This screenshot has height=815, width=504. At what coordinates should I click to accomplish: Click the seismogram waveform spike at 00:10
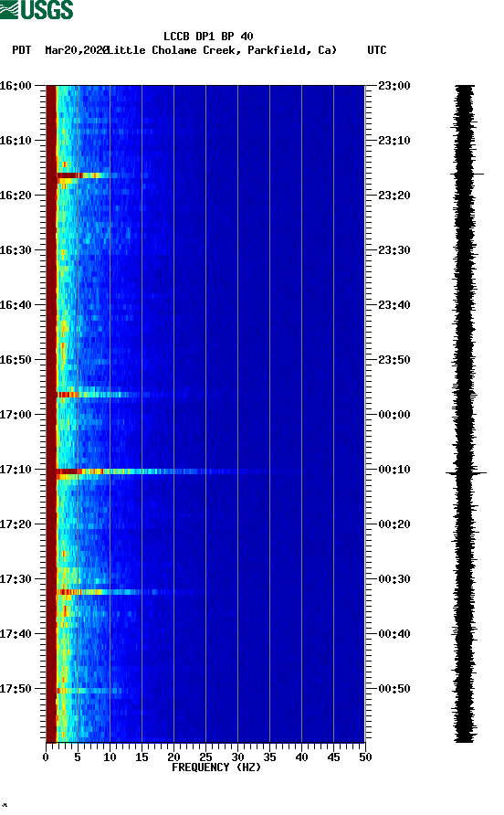tap(466, 473)
